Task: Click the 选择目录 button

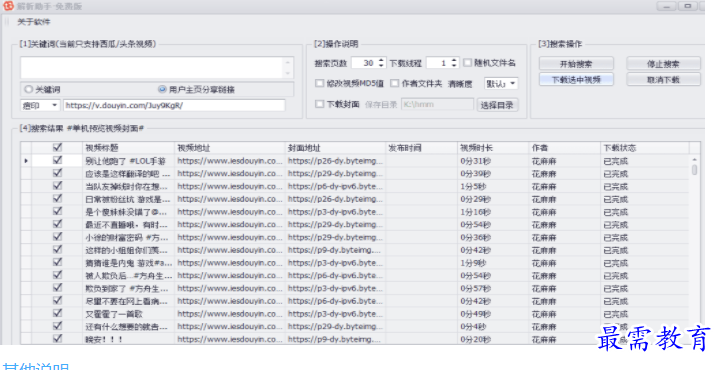Action: (x=498, y=105)
